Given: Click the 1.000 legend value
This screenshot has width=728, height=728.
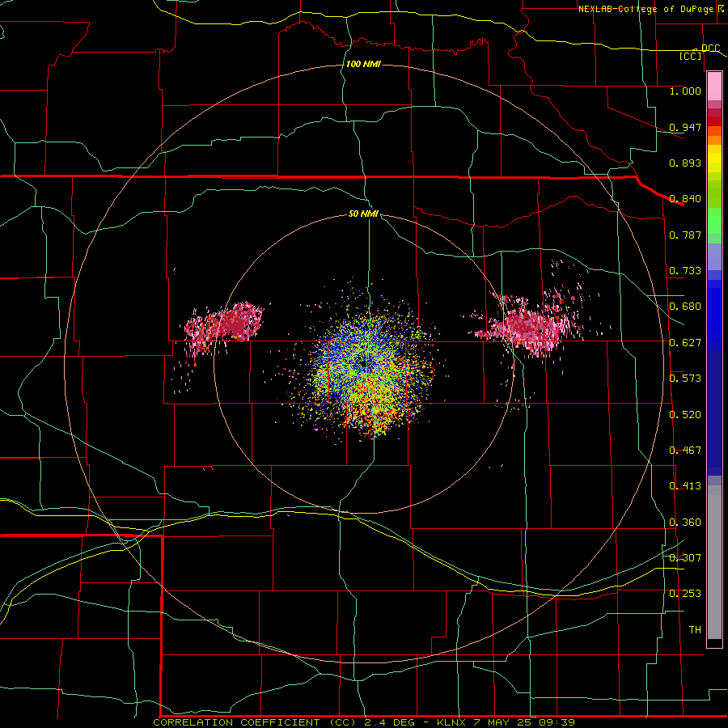Looking at the screenshot, I should [x=685, y=91].
